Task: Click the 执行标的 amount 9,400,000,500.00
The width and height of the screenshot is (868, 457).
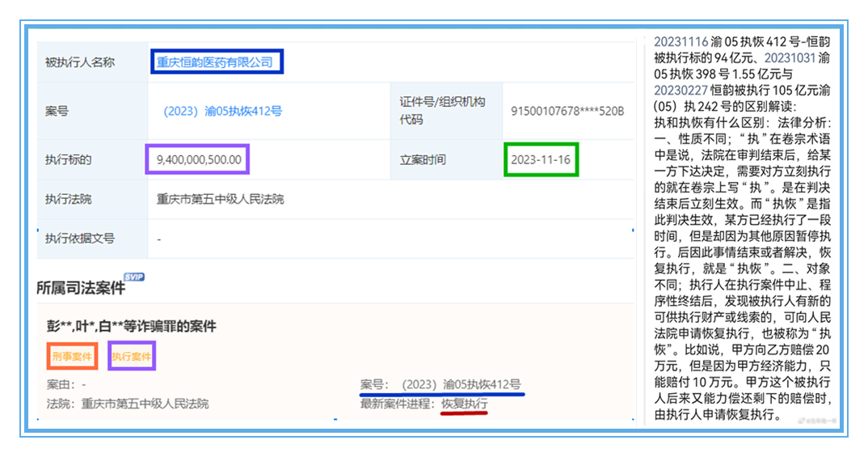Action: point(199,159)
